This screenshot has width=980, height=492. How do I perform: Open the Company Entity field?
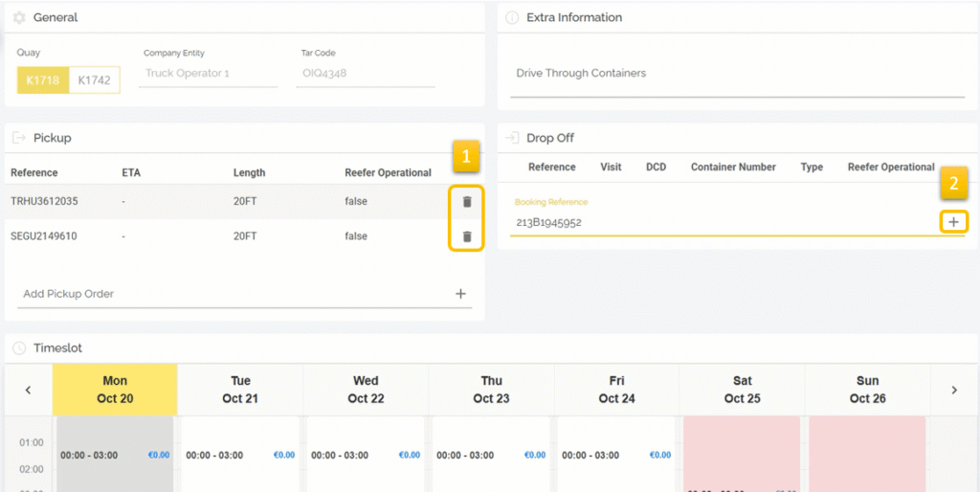point(208,74)
